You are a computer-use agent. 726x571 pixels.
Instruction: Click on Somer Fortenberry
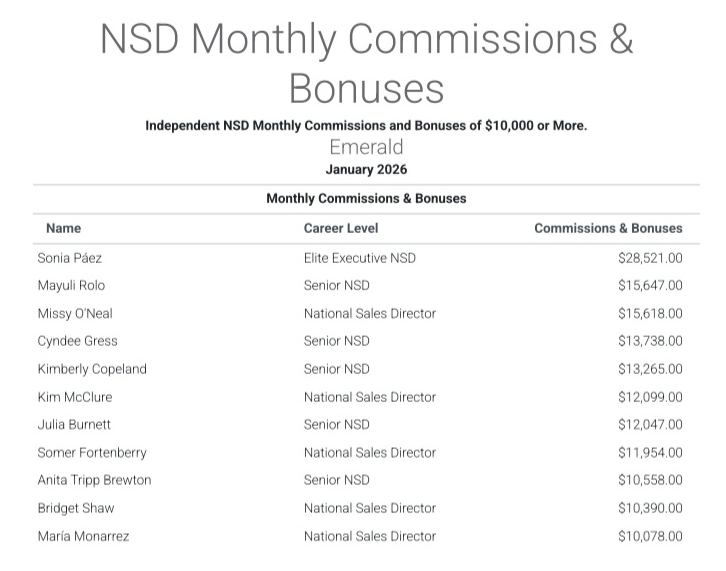click(91, 453)
